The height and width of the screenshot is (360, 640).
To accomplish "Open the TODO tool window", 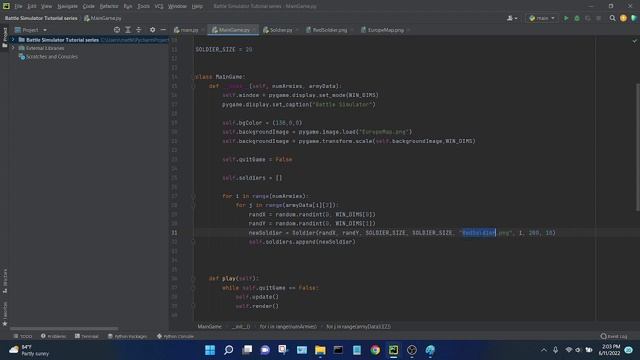I will pos(23,336).
